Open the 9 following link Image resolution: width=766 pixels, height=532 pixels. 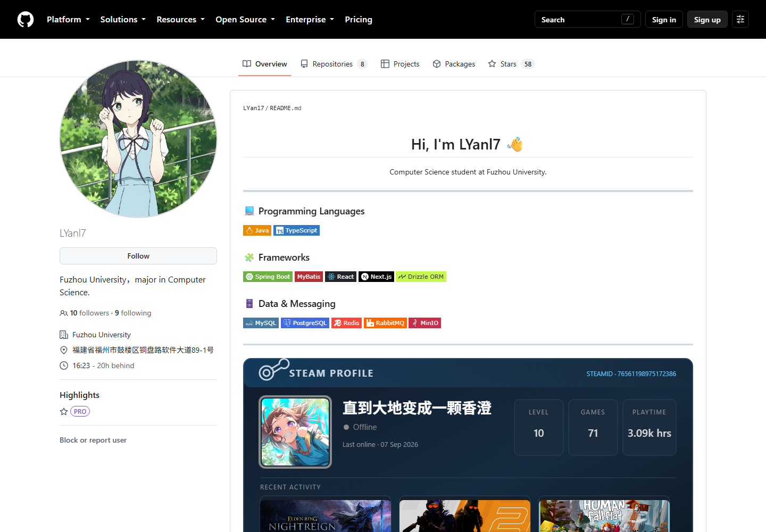point(133,313)
